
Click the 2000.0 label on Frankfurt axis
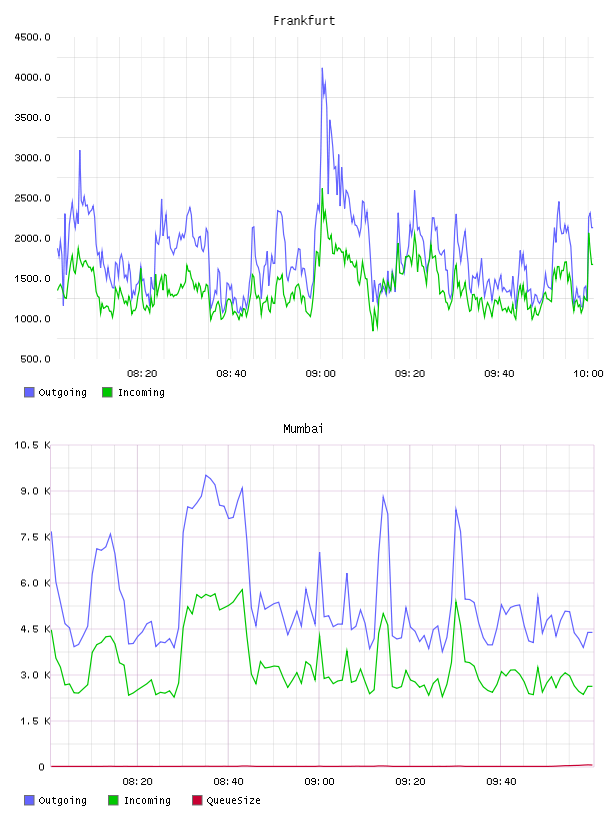[x=32, y=238]
